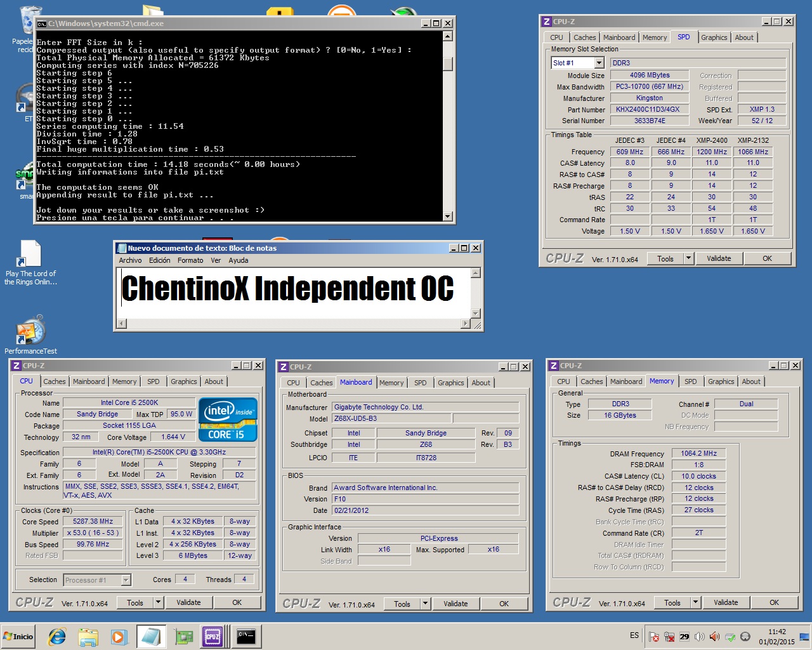Open About tab in CPU-Z Mainboard window
Screen dimensions: 812x650
[x=481, y=383]
